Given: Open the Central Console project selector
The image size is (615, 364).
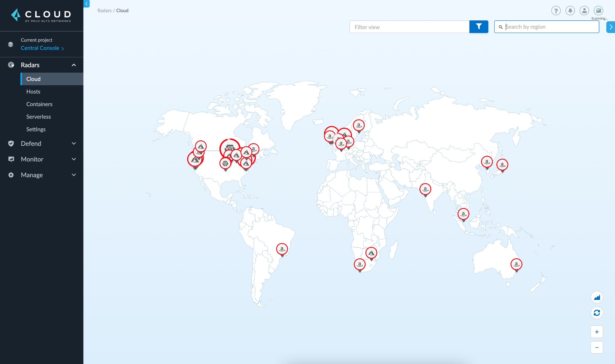Looking at the screenshot, I should 42,48.
